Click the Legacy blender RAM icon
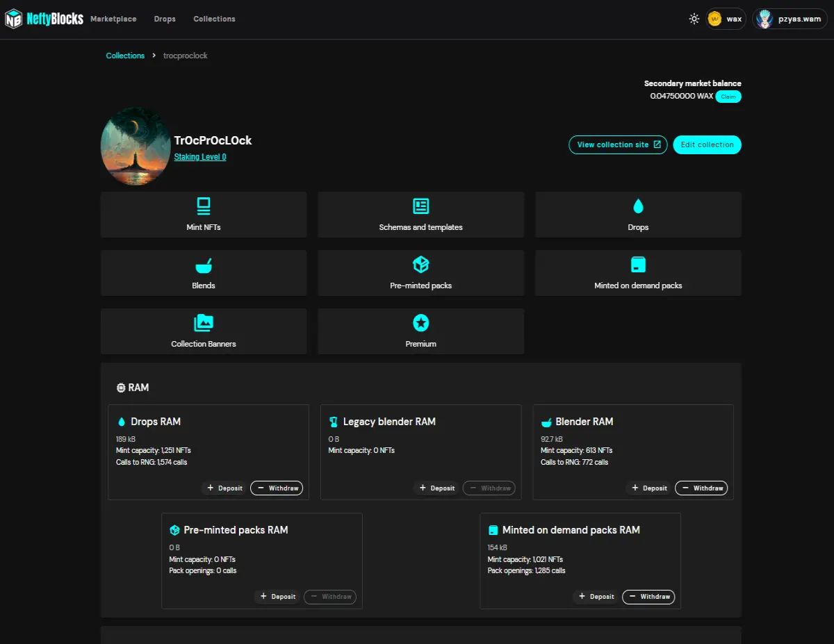Viewport: 834px width, 644px height. tap(334, 422)
